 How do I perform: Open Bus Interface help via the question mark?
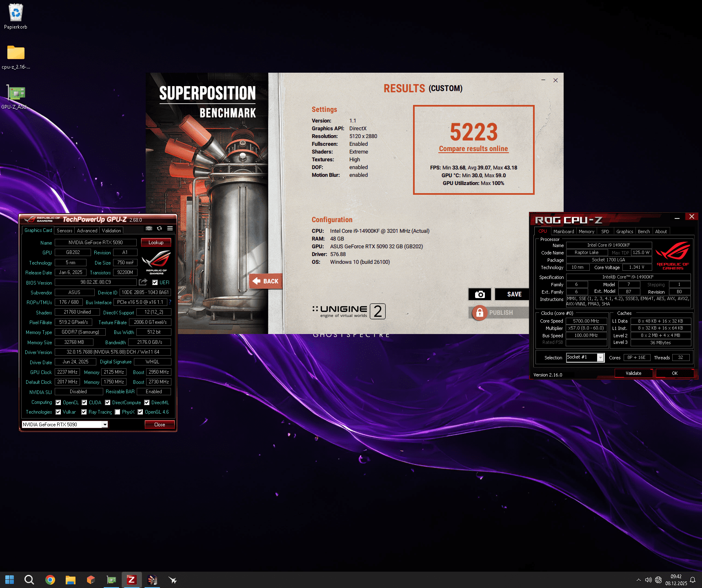pyautogui.click(x=170, y=302)
